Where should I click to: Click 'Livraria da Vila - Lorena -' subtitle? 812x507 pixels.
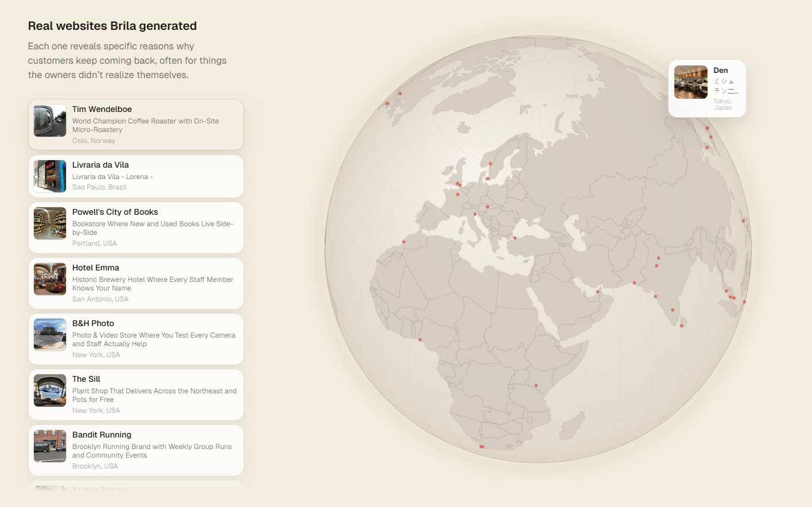(113, 177)
